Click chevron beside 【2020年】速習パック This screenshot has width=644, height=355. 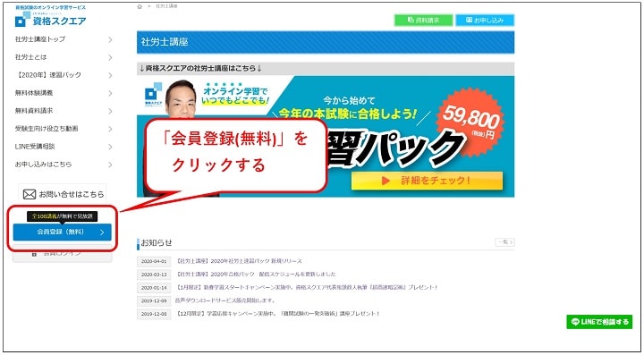(110, 75)
